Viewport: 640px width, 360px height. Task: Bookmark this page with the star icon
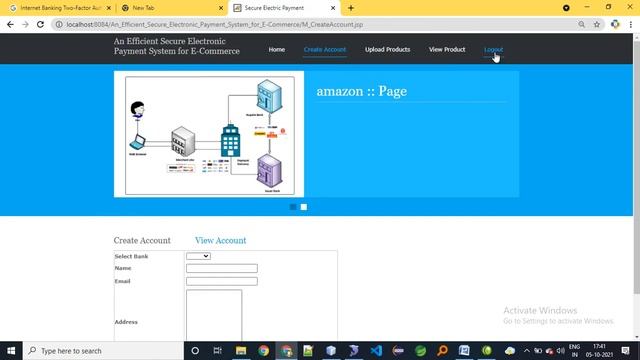[597, 24]
